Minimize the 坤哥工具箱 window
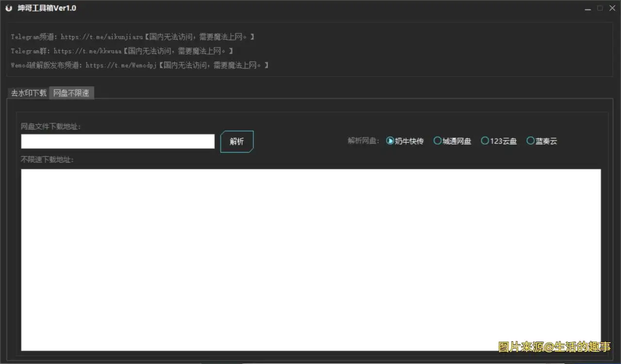 588,8
